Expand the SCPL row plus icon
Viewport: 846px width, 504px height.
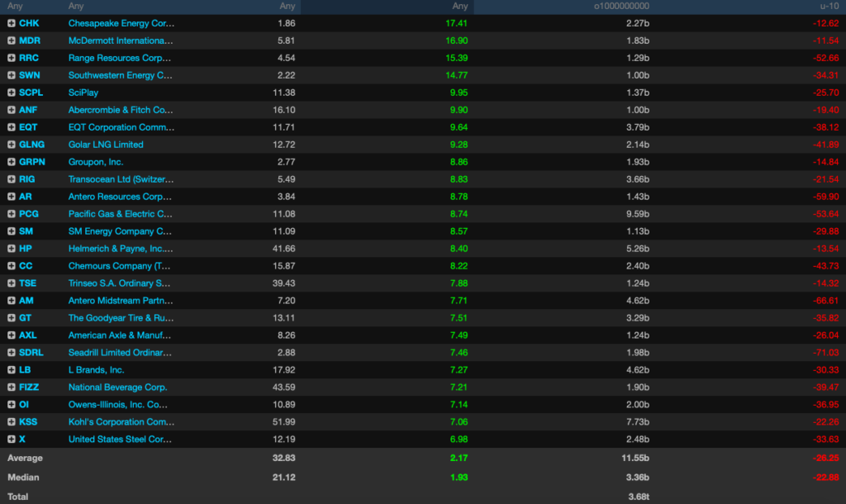click(x=12, y=93)
